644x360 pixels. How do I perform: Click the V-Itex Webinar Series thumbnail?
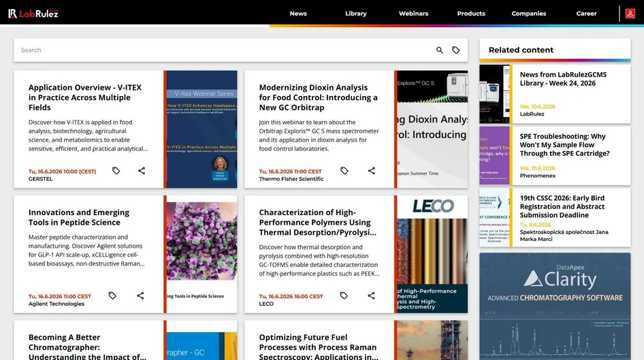(x=202, y=129)
